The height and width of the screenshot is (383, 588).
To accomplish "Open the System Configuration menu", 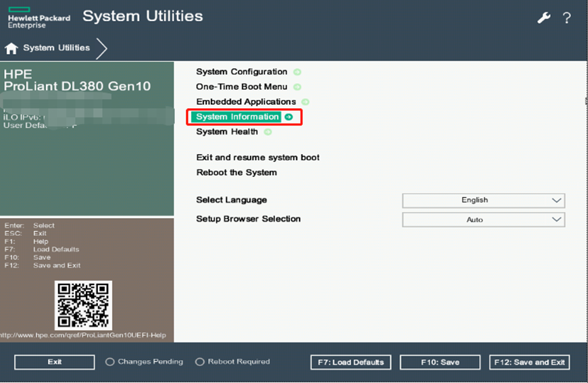I will (241, 72).
